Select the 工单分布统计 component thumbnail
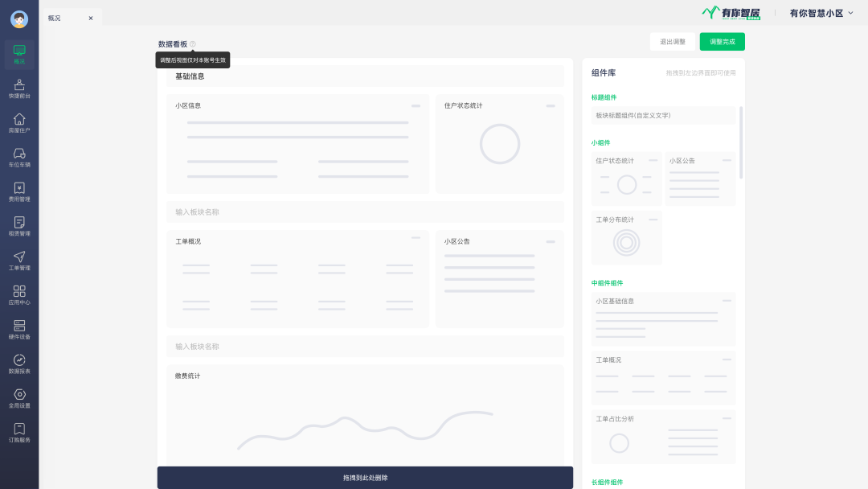Viewport: 868px width, 489px height. (x=627, y=238)
